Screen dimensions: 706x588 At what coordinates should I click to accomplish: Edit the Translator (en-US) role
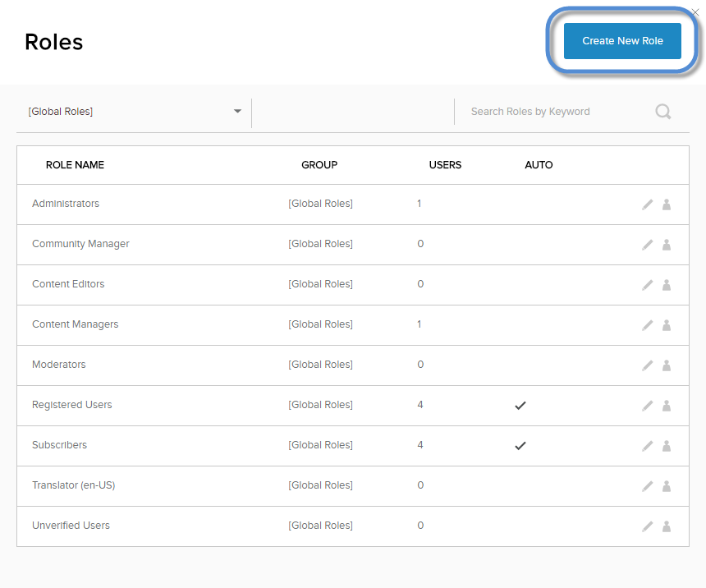pyautogui.click(x=648, y=486)
